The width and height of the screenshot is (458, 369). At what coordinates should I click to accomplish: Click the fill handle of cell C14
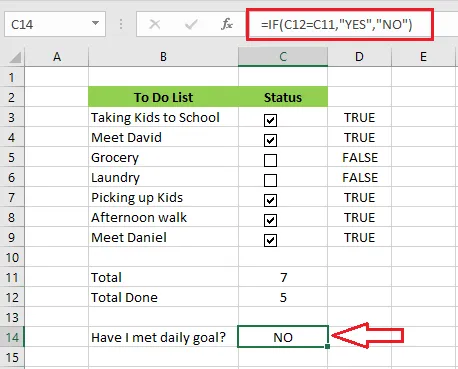[x=327, y=346]
